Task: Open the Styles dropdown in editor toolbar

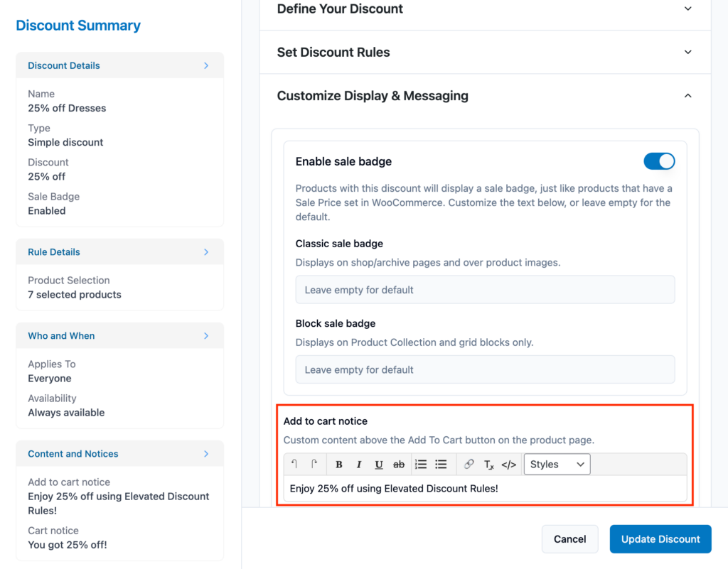Action: [x=557, y=464]
